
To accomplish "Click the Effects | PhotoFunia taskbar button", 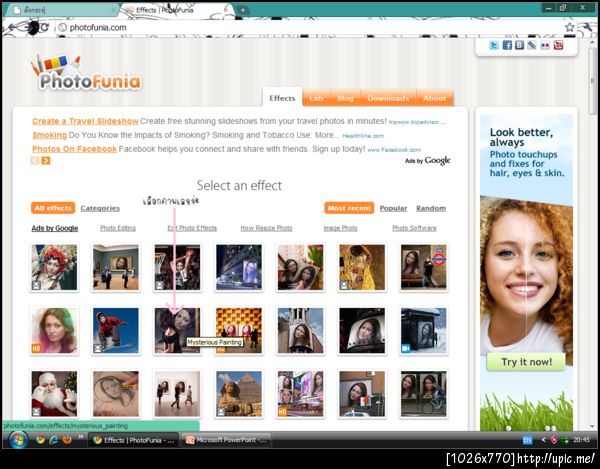I will [x=134, y=440].
